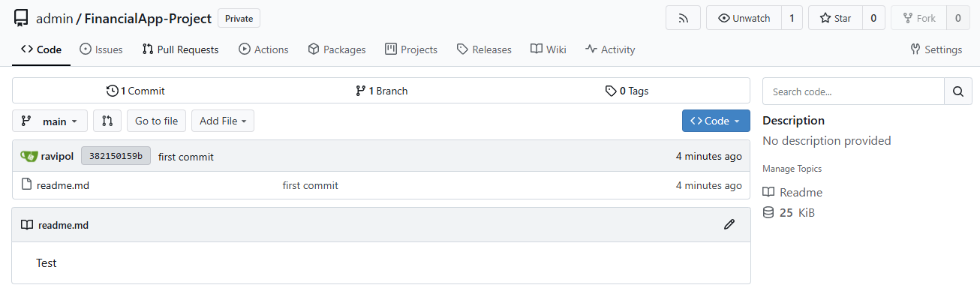Open the 1 Commit history link

click(x=136, y=91)
